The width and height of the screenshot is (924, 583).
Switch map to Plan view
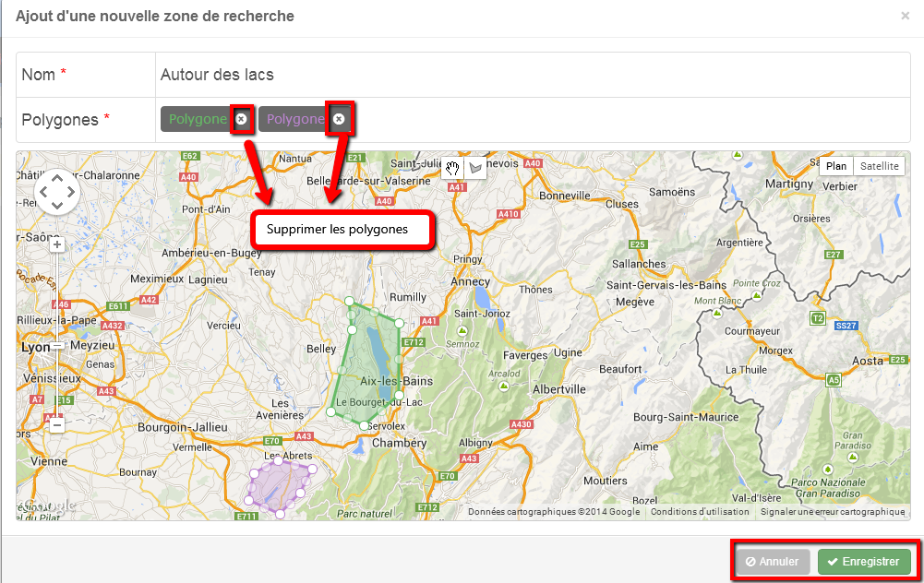836,166
